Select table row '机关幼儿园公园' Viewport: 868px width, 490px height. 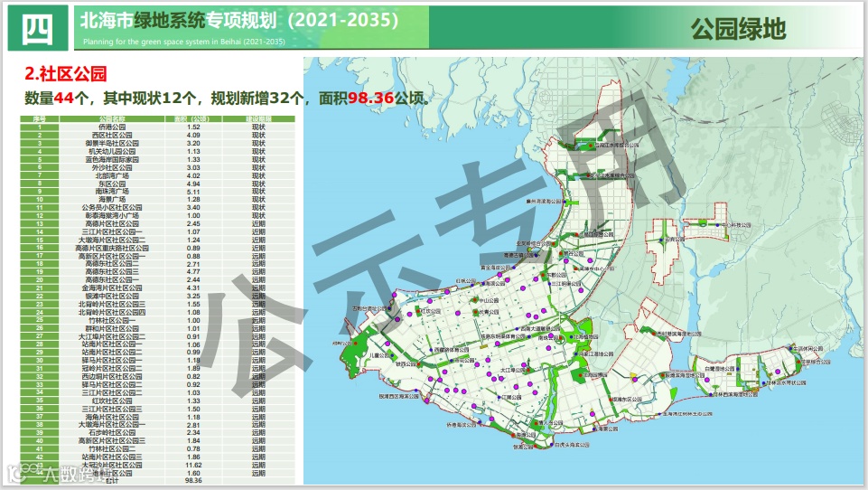pyautogui.click(x=158, y=151)
